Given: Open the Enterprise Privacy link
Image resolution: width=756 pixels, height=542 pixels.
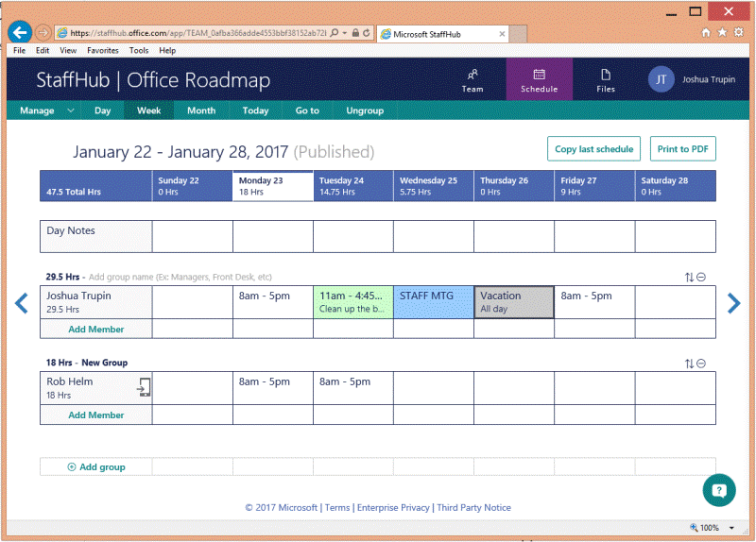Looking at the screenshot, I should click(392, 508).
